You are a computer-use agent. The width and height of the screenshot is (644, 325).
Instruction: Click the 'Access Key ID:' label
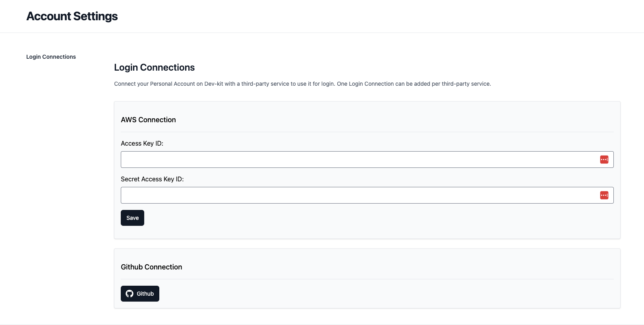click(142, 143)
